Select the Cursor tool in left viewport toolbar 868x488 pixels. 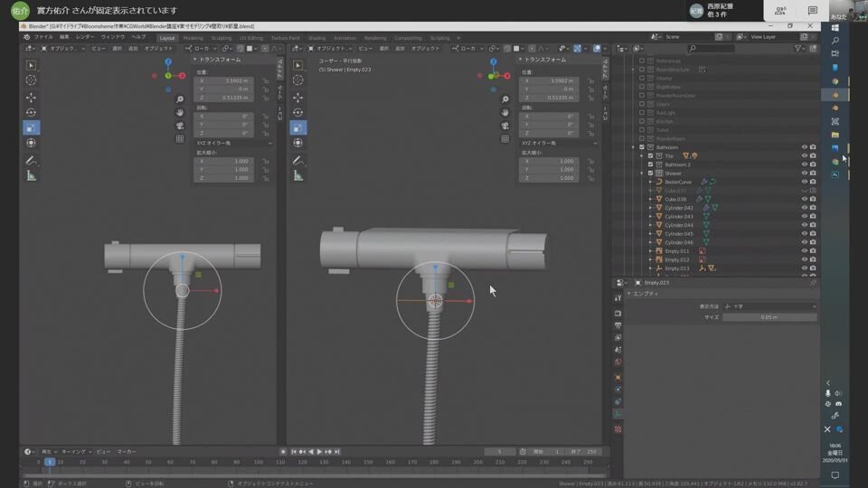[31, 81]
